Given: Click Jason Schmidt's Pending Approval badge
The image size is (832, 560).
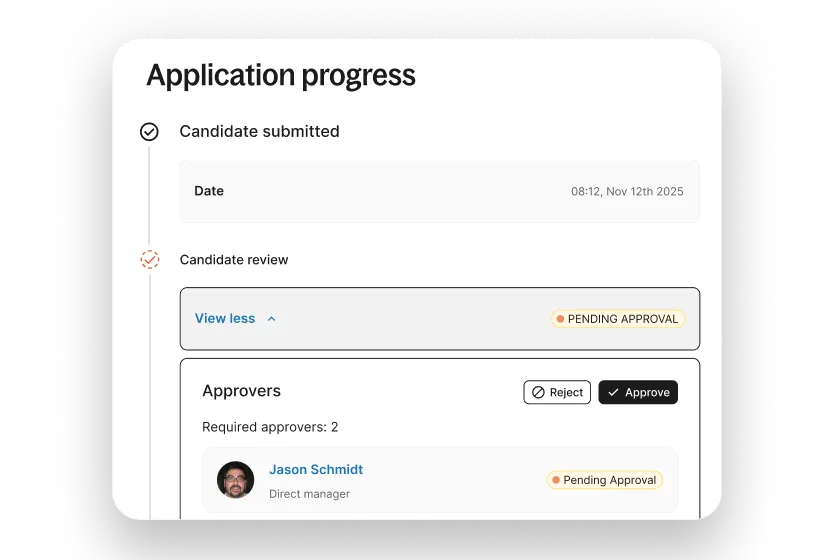Looking at the screenshot, I should (x=604, y=480).
